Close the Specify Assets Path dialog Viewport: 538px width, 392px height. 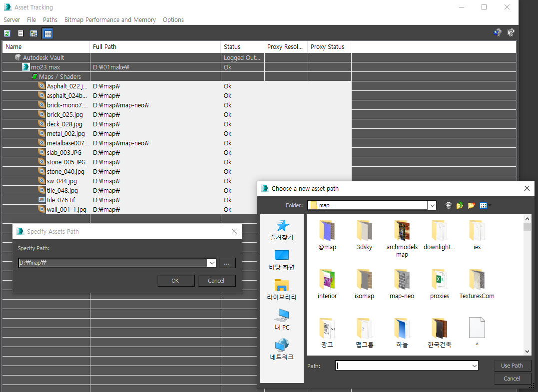pyautogui.click(x=234, y=232)
